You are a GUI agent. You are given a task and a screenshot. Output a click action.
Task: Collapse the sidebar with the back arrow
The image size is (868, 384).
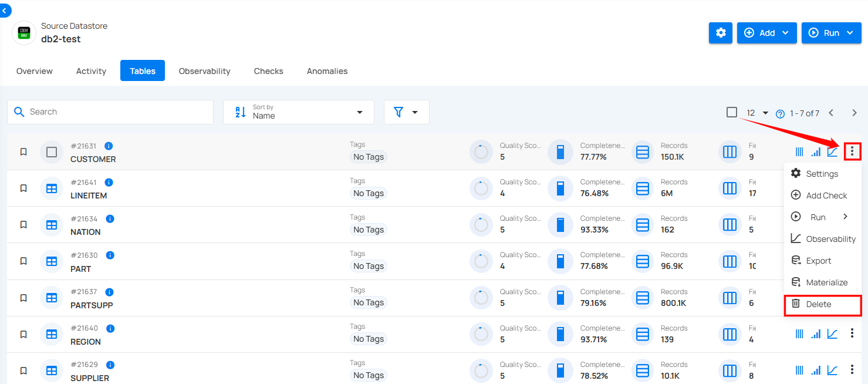[5, 10]
